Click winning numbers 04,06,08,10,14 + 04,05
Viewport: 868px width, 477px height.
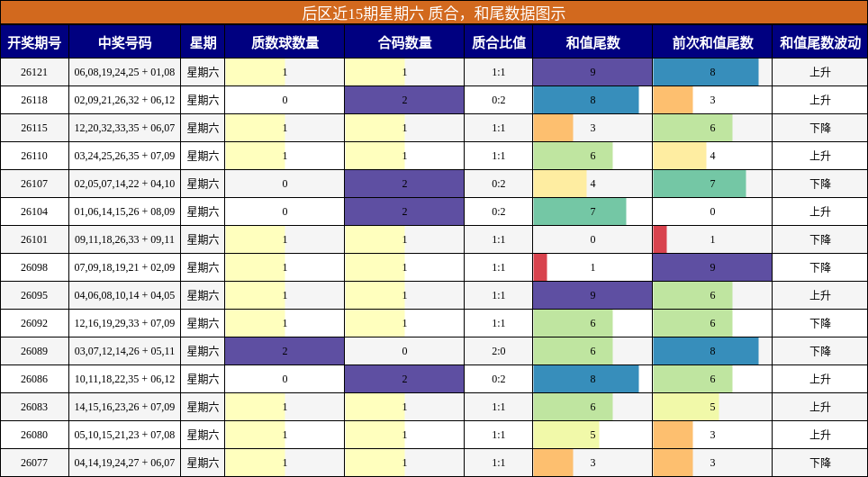coord(124,295)
